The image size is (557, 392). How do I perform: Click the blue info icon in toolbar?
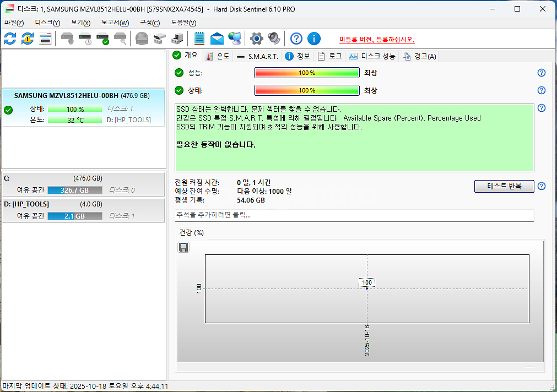point(313,39)
